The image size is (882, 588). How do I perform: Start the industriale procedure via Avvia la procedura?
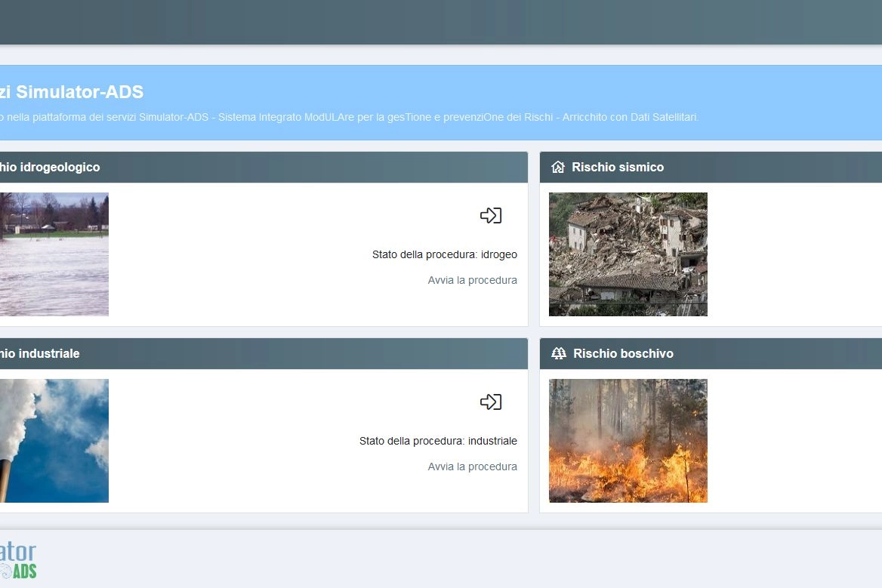point(472,466)
